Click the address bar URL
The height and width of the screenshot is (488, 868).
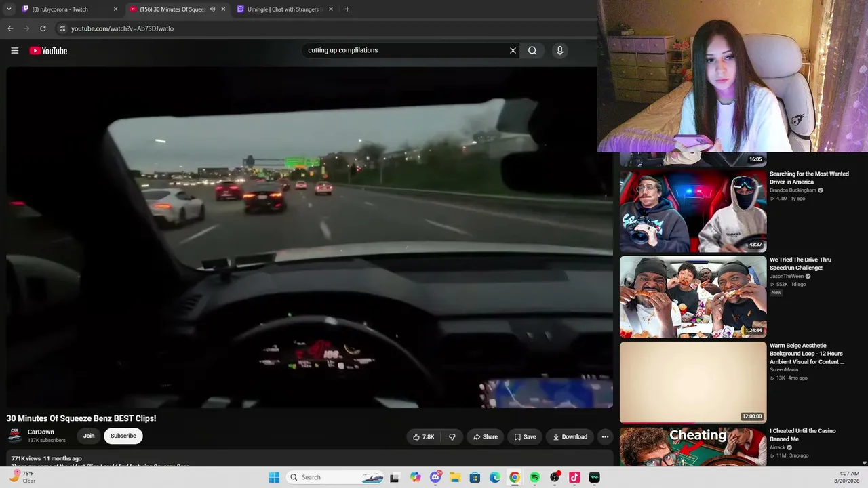pos(122,28)
